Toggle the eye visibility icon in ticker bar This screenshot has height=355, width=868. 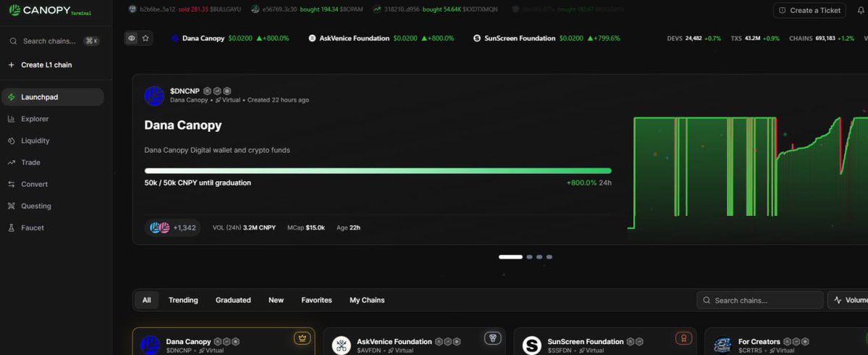coord(132,38)
